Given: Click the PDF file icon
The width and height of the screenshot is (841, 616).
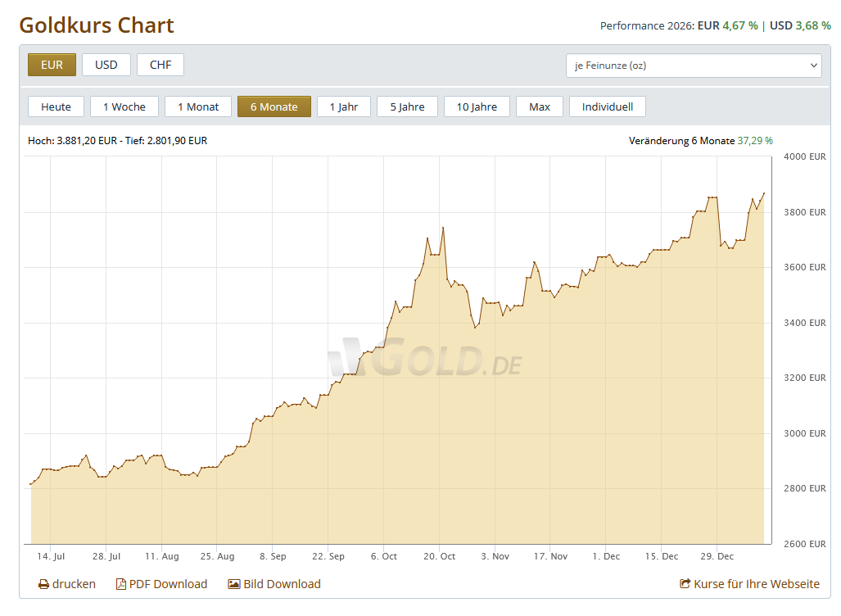Looking at the screenshot, I should coord(121,584).
